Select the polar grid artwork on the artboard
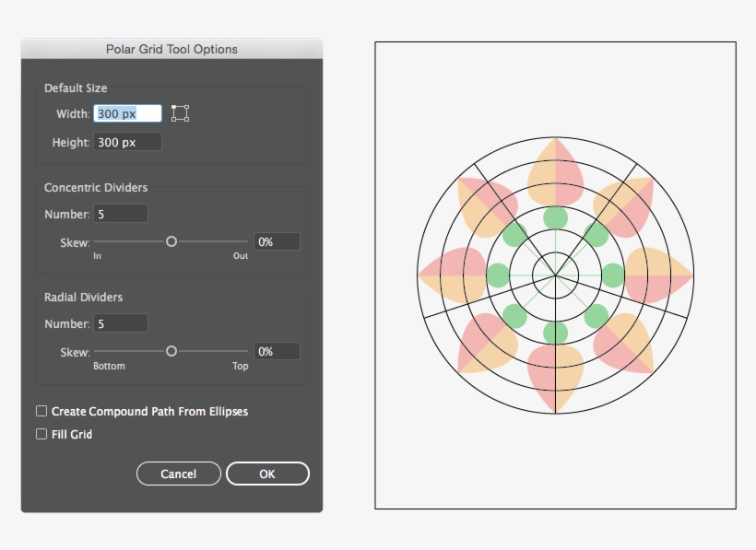 pos(554,275)
